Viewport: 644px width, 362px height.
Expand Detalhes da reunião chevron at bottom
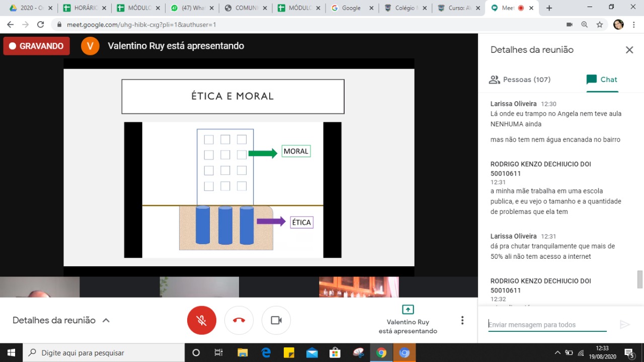[x=106, y=320]
